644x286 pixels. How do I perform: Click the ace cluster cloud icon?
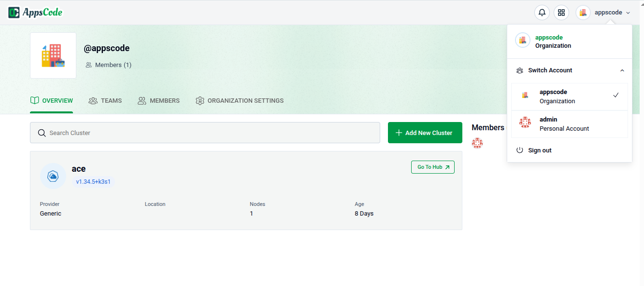[x=53, y=177]
